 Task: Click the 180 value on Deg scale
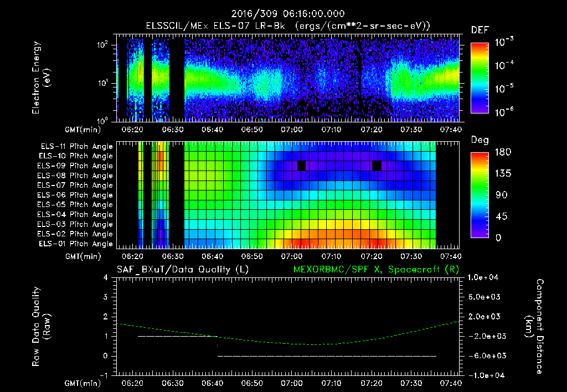tap(503, 152)
